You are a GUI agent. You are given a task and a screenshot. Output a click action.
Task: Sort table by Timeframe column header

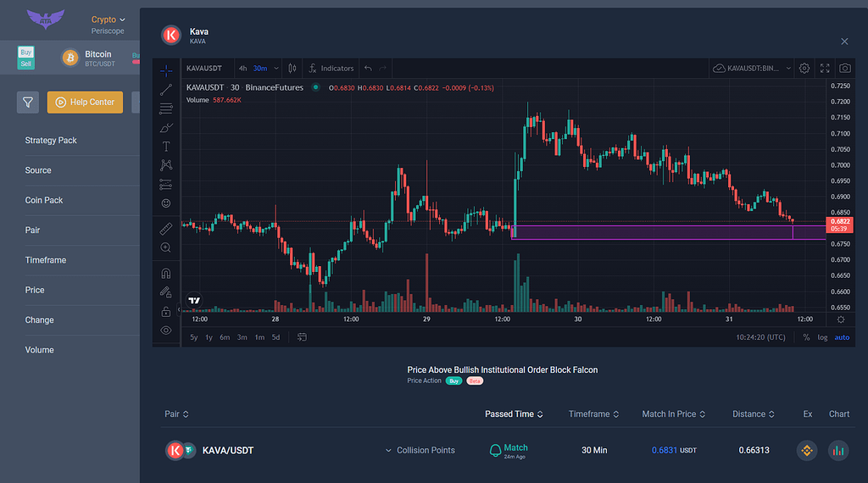coord(593,414)
